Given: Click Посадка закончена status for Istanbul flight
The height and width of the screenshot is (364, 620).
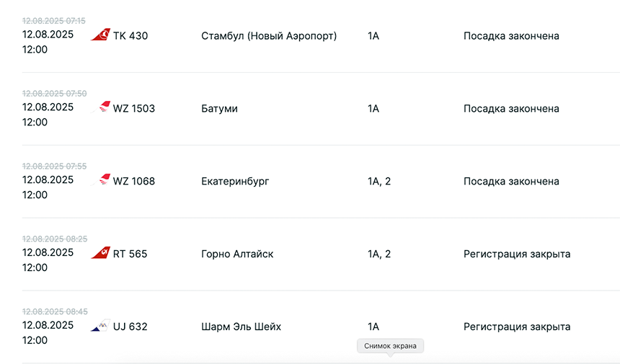Looking at the screenshot, I should pos(511,35).
